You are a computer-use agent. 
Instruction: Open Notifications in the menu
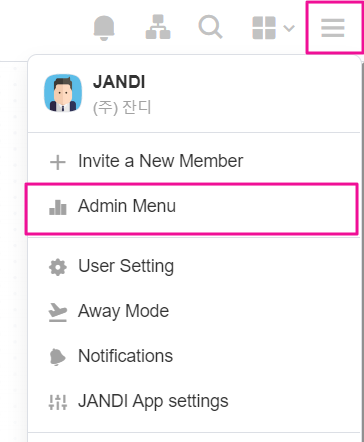[x=193, y=356]
